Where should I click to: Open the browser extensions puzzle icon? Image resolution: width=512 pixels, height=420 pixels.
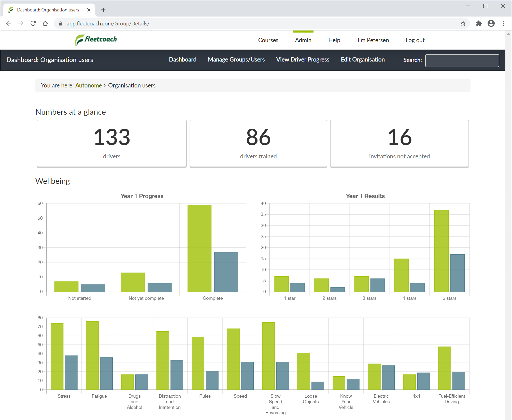click(x=479, y=23)
